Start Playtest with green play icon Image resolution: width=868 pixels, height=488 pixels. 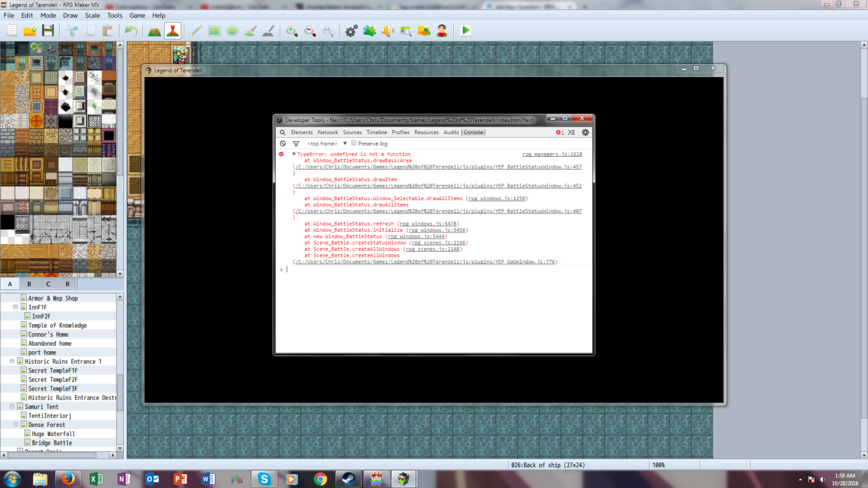coord(466,30)
